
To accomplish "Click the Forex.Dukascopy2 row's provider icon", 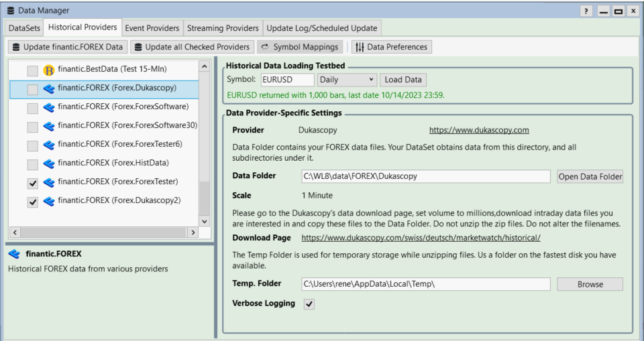I will click(x=48, y=201).
